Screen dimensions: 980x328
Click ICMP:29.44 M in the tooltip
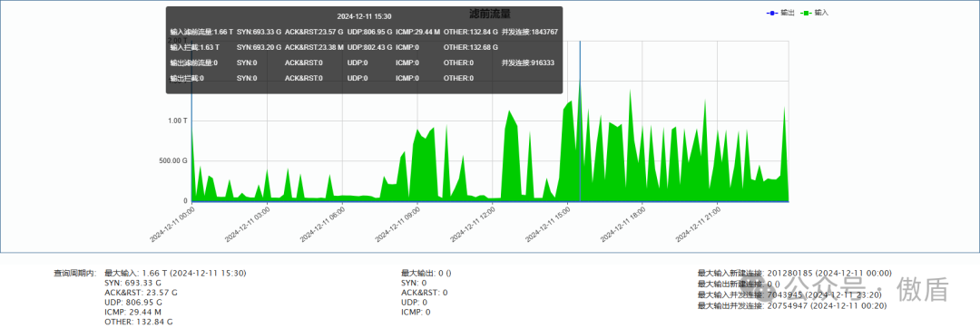pos(417,32)
